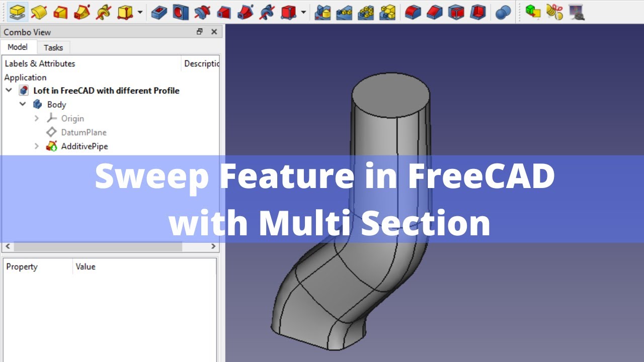The width and height of the screenshot is (644, 362).
Task: Select the document 'Loft in FreeCAD with different Profile'
Action: (x=106, y=90)
